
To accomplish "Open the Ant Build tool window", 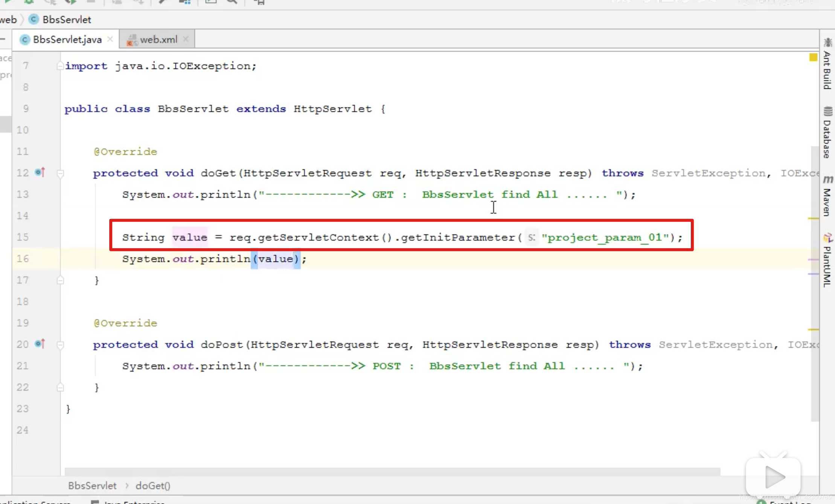I will point(827,64).
